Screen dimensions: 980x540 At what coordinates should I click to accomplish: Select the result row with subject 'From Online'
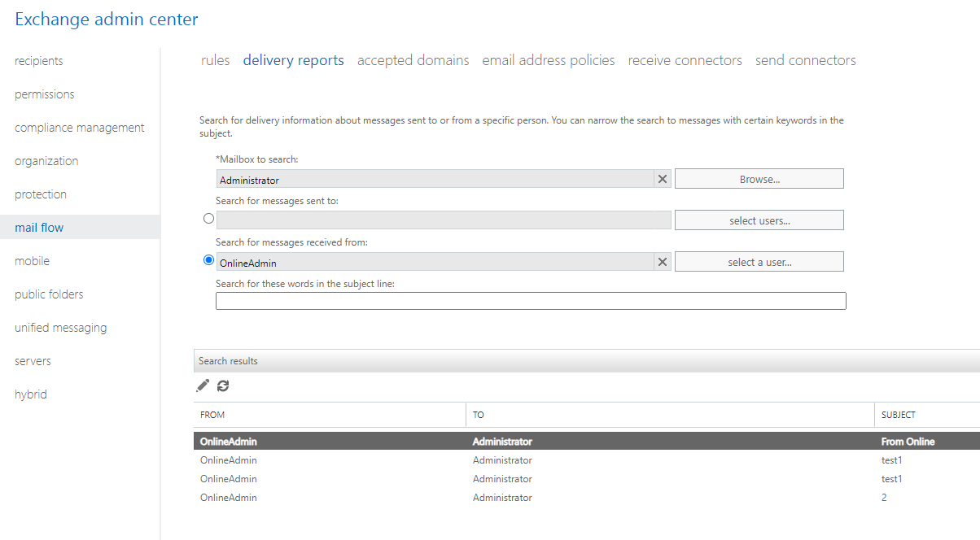587,442
